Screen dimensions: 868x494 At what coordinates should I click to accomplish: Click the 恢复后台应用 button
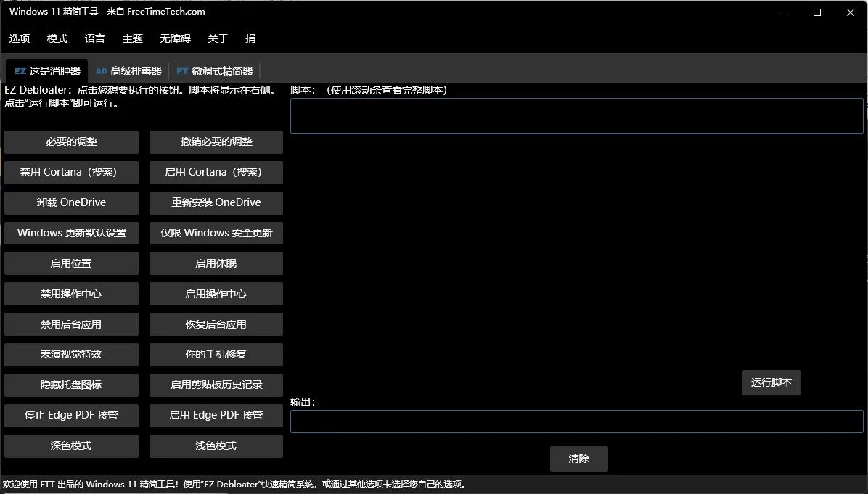[x=216, y=324]
